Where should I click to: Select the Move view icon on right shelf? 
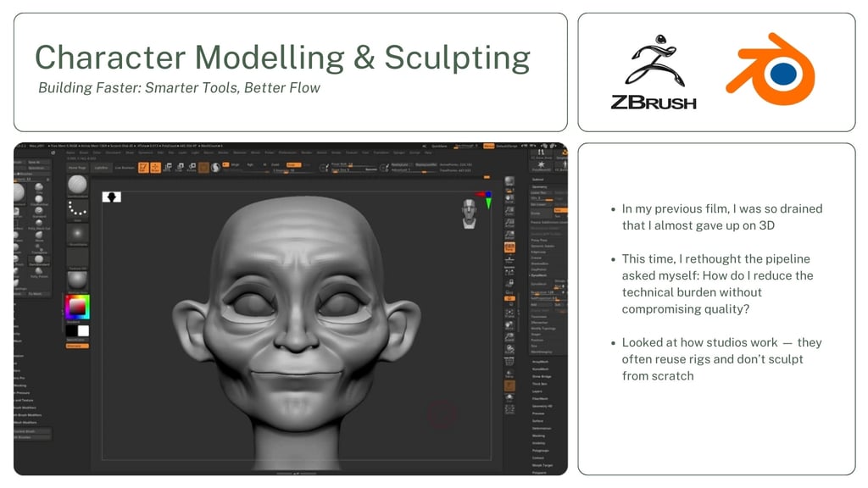509,324
